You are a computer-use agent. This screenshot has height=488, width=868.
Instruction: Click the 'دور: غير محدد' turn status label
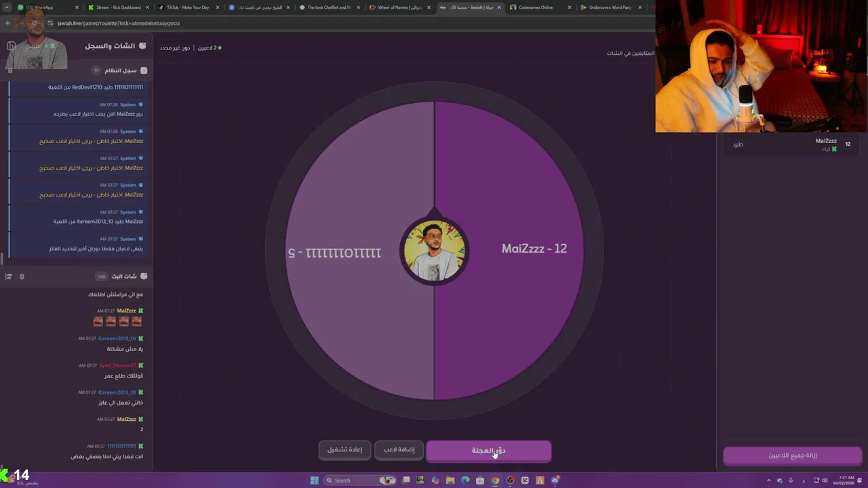click(x=175, y=48)
